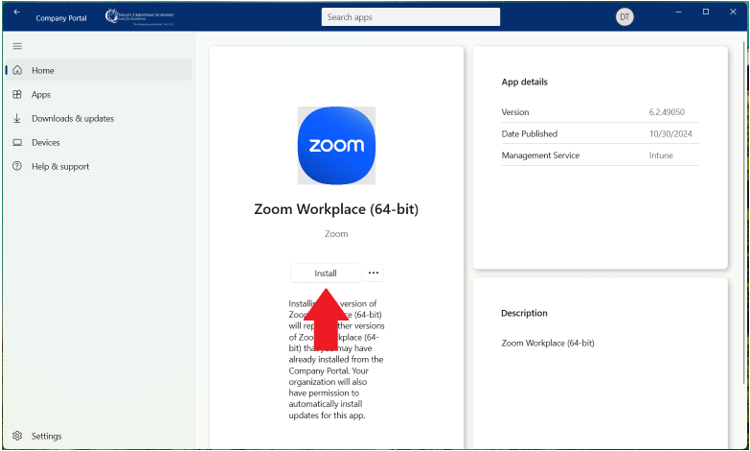Open Devices page label
This screenshot has height=451, width=750.
[46, 143]
